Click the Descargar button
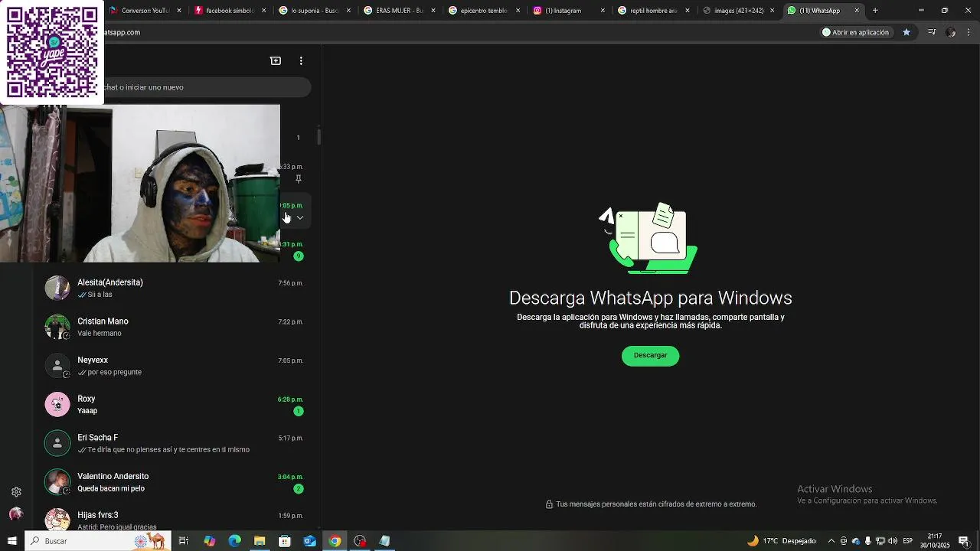This screenshot has width=980, height=551. coord(650,355)
